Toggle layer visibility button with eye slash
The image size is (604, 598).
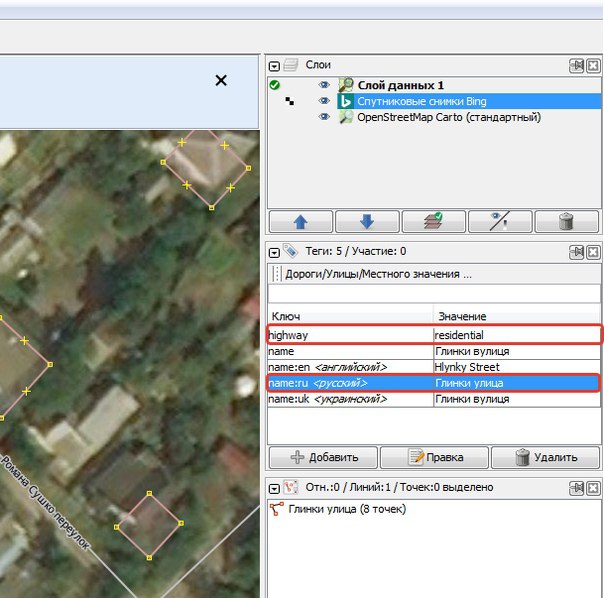pos(500,222)
